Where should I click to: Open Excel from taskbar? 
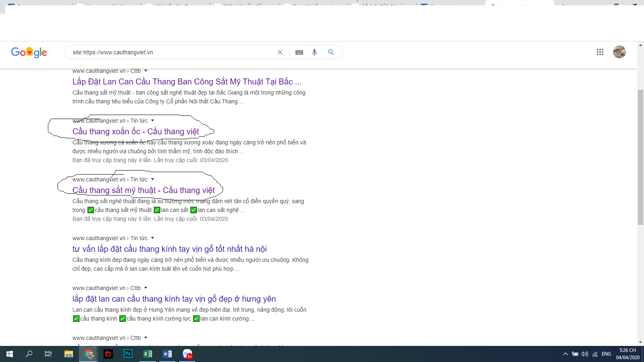148,354
